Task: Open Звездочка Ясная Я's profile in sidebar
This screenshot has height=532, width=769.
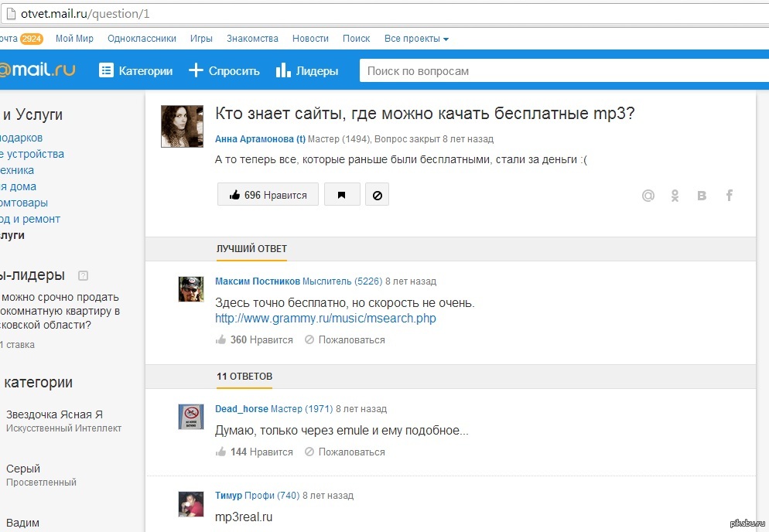Action: (54, 414)
